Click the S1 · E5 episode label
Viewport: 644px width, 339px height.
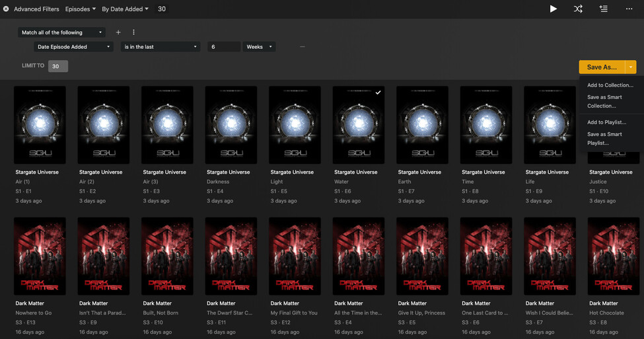click(279, 191)
